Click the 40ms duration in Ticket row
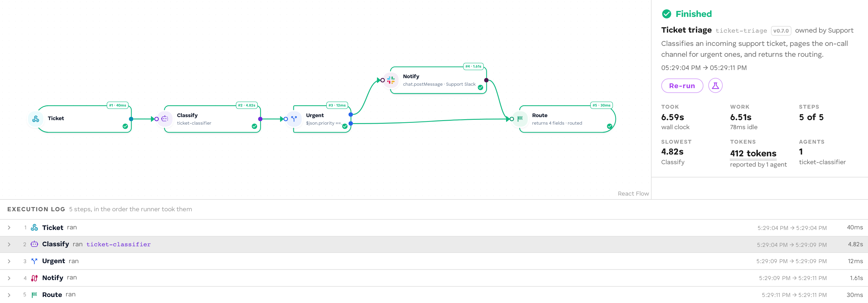Viewport: 868px width, 303px height. pos(854,228)
